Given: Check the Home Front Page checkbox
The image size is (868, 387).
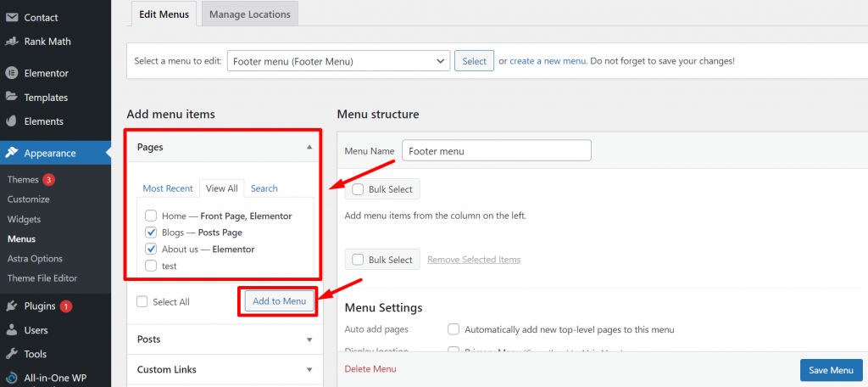Looking at the screenshot, I should 151,216.
